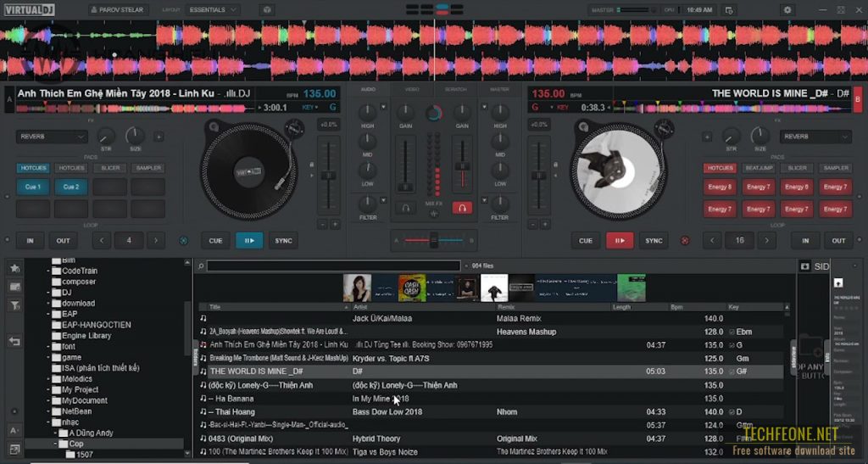Click the record icon beside the clock
The height and width of the screenshot is (464, 868).
[729, 10]
